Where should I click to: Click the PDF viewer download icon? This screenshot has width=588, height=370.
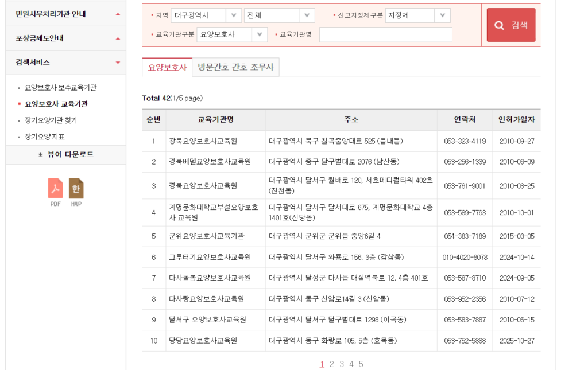(55, 189)
